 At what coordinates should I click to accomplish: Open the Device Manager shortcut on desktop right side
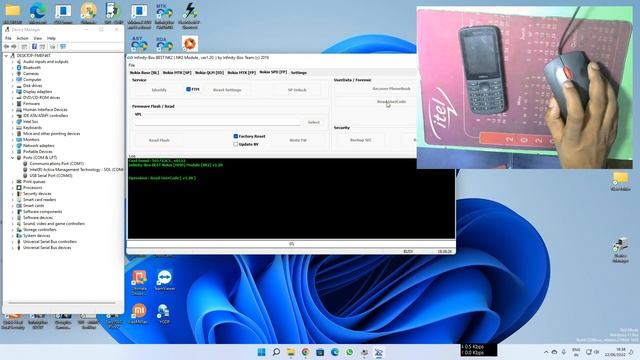coord(620,250)
